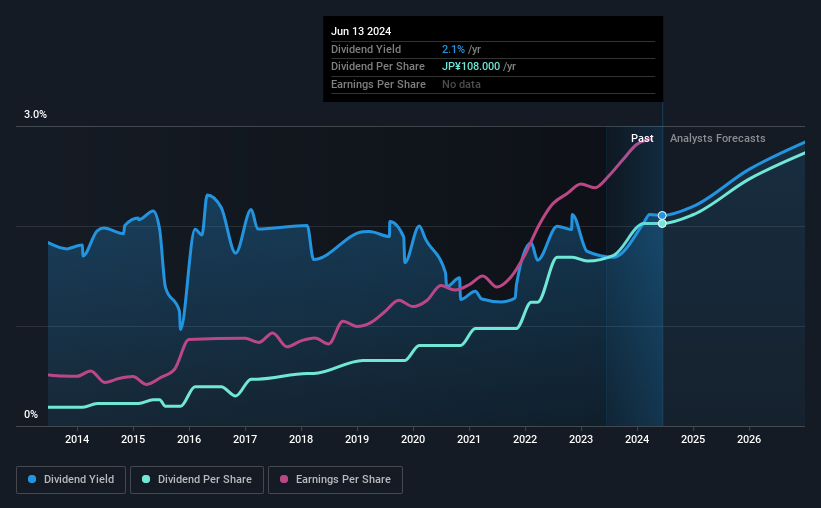The height and width of the screenshot is (508, 821).
Task: Click the JP¥108.000 dividend per share value
Action: pos(471,67)
